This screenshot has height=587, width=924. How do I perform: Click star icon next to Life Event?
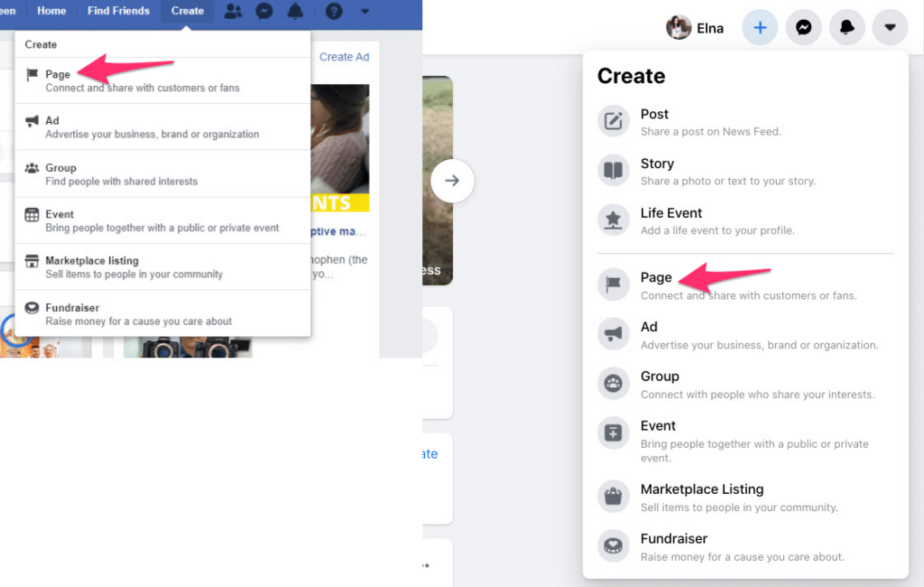(613, 220)
